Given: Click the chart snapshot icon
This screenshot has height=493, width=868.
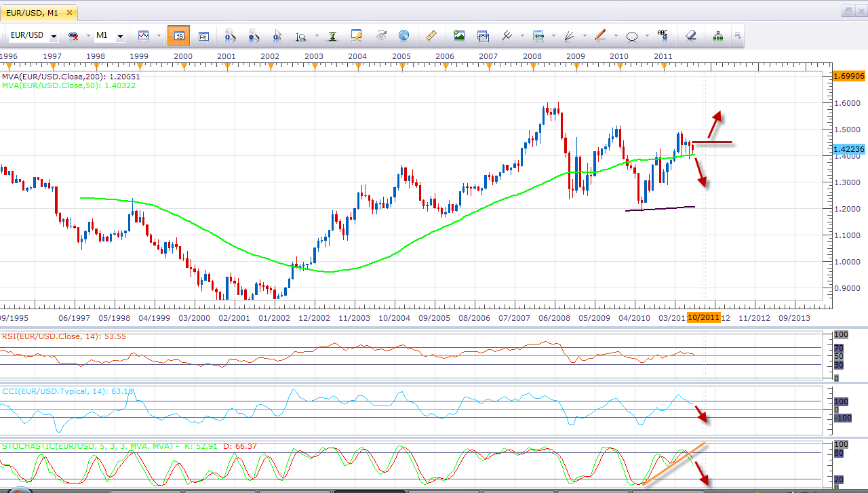Looking at the screenshot, I should [483, 35].
